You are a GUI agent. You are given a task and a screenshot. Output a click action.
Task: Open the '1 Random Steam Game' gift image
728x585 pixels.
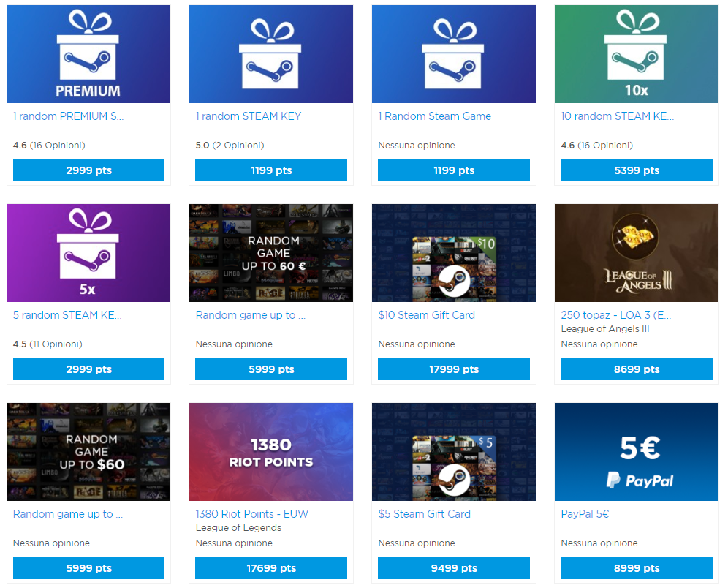pos(454,54)
